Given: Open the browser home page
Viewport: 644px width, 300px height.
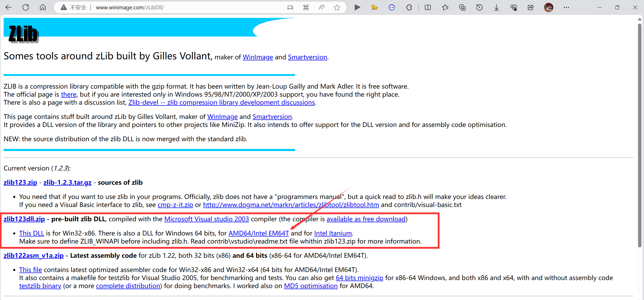Looking at the screenshot, I should (x=43, y=7).
